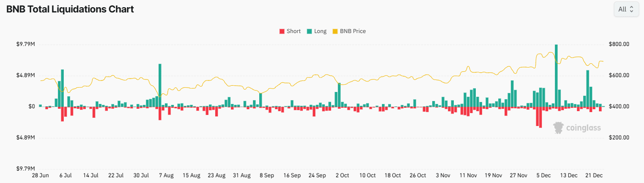Click the 27 Nov date axis label
The width and height of the screenshot is (644, 183).
(519, 175)
